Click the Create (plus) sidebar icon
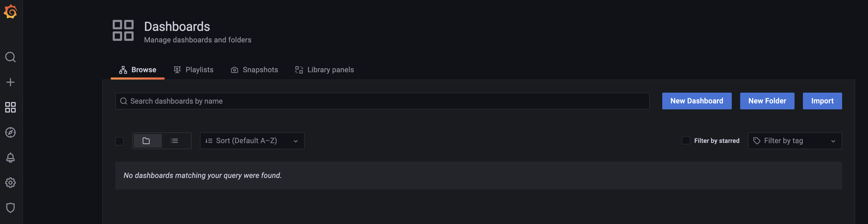This screenshot has height=224, width=868. click(10, 82)
